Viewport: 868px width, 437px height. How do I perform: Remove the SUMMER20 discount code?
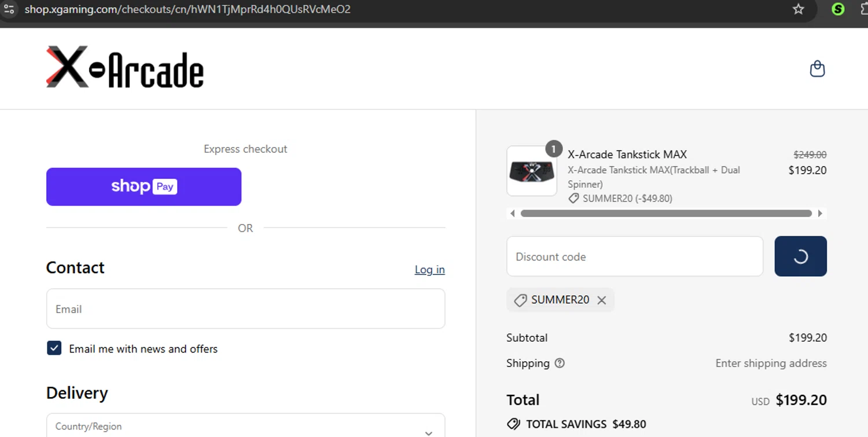click(x=602, y=300)
